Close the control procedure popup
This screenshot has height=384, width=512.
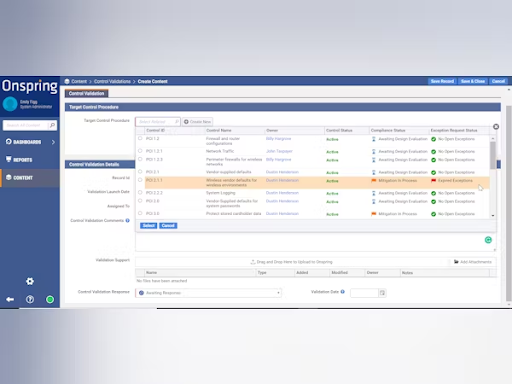496,127
